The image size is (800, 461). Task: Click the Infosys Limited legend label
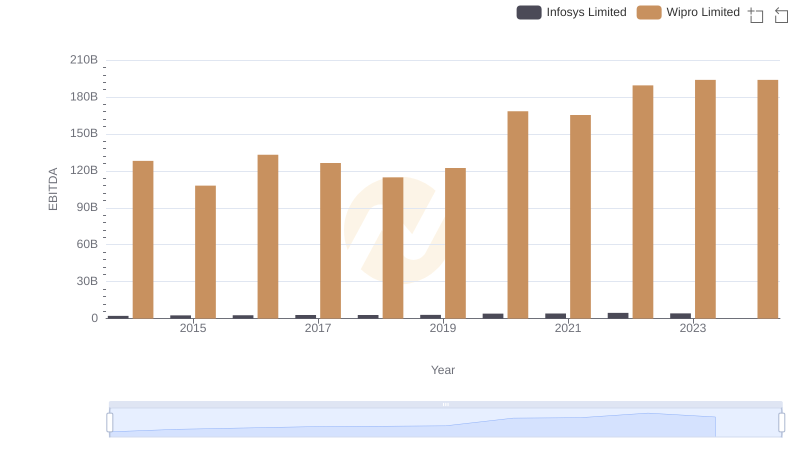(586, 12)
